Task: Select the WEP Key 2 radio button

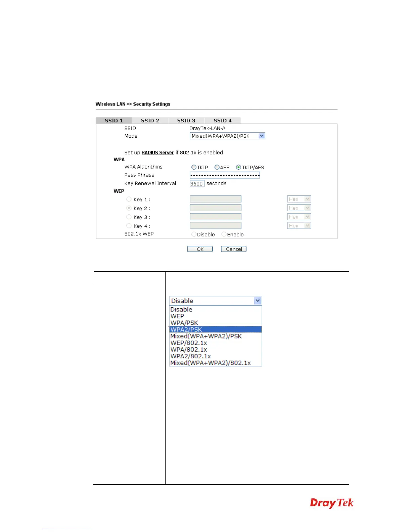Action: point(129,208)
